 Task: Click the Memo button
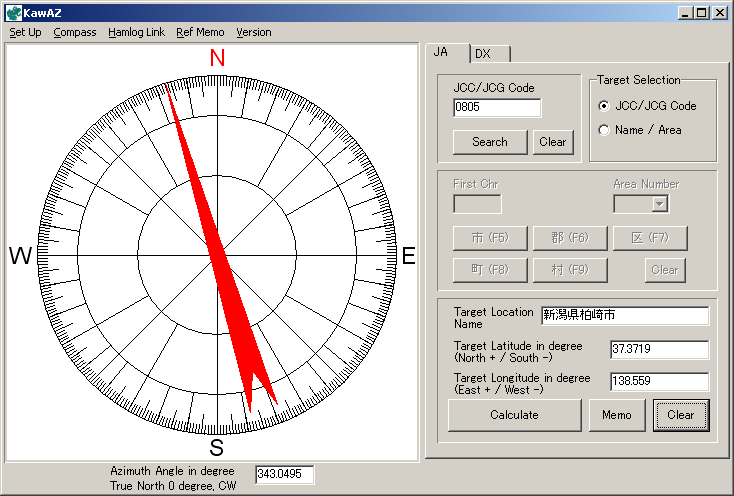(617, 415)
